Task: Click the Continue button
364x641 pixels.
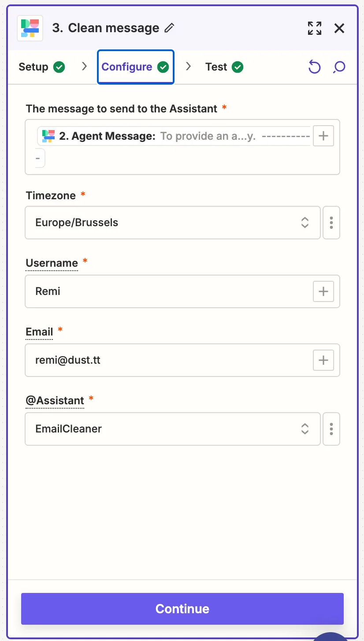Action: pos(182,609)
